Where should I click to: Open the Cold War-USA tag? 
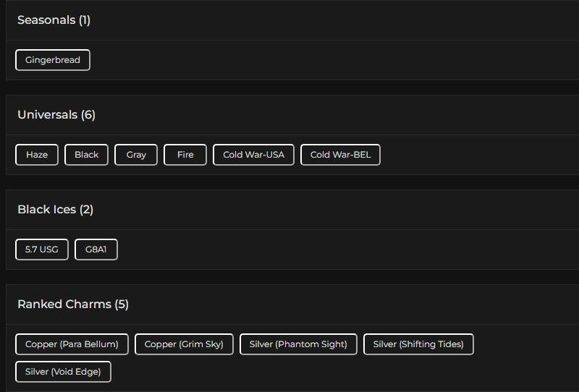pos(253,155)
